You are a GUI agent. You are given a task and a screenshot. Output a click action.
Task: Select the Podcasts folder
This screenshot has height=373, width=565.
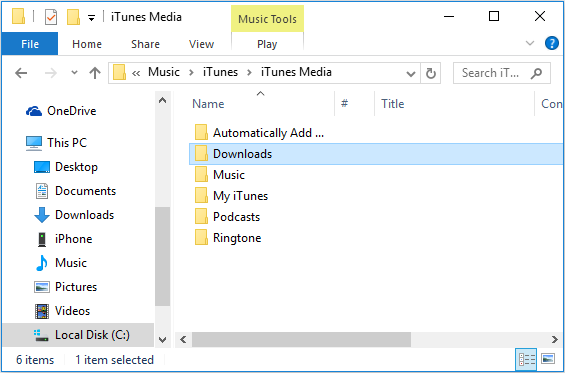click(227, 217)
